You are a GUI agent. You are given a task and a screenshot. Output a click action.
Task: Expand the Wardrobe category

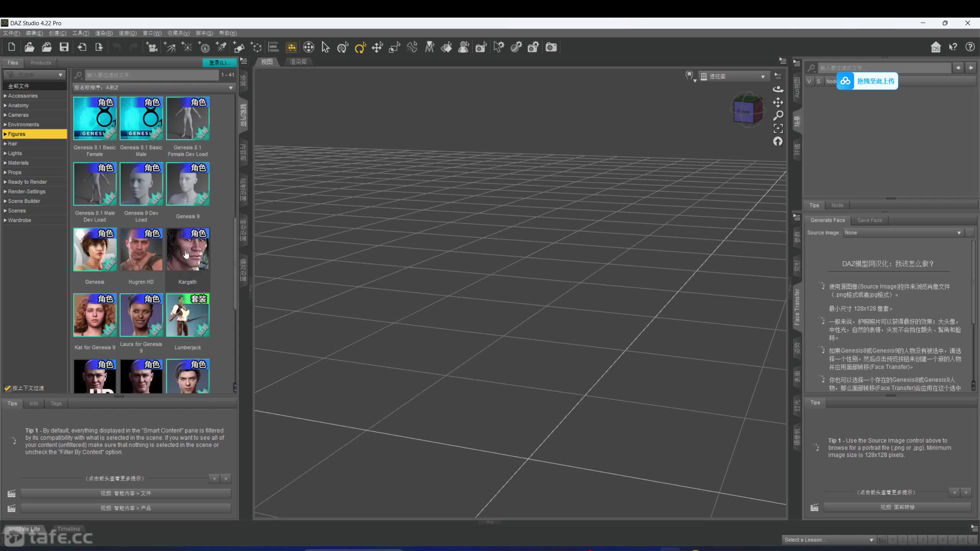point(5,220)
